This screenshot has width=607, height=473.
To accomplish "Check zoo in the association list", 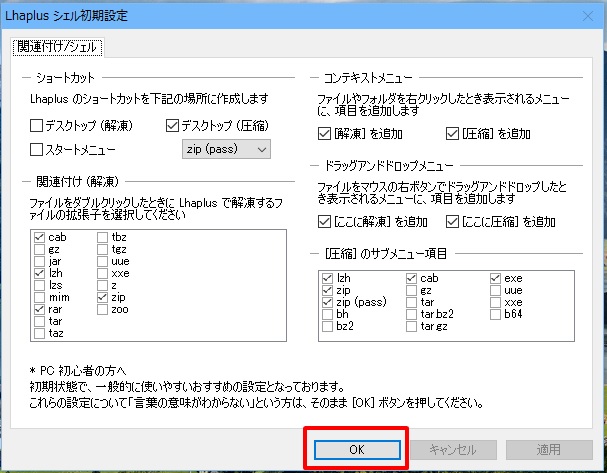I will 102,309.
